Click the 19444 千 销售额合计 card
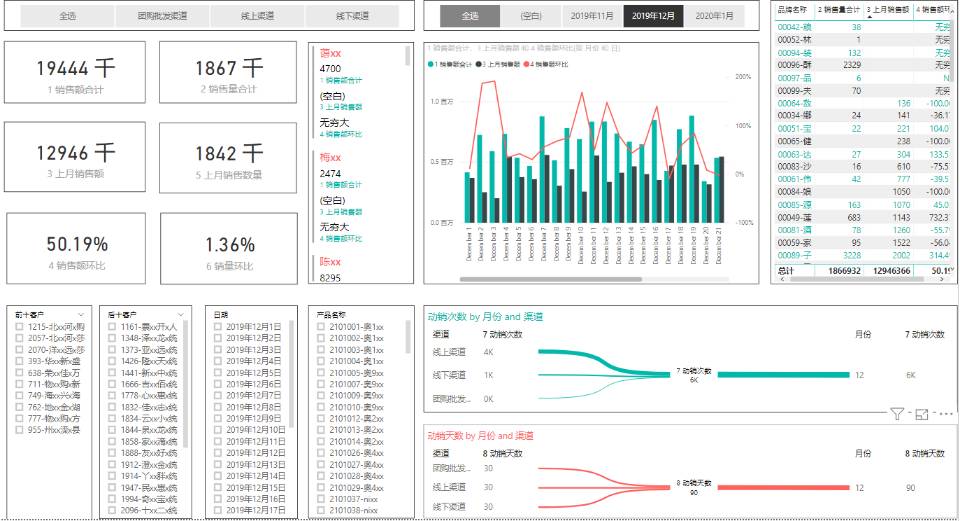This screenshot has width=960, height=521. (x=75, y=72)
